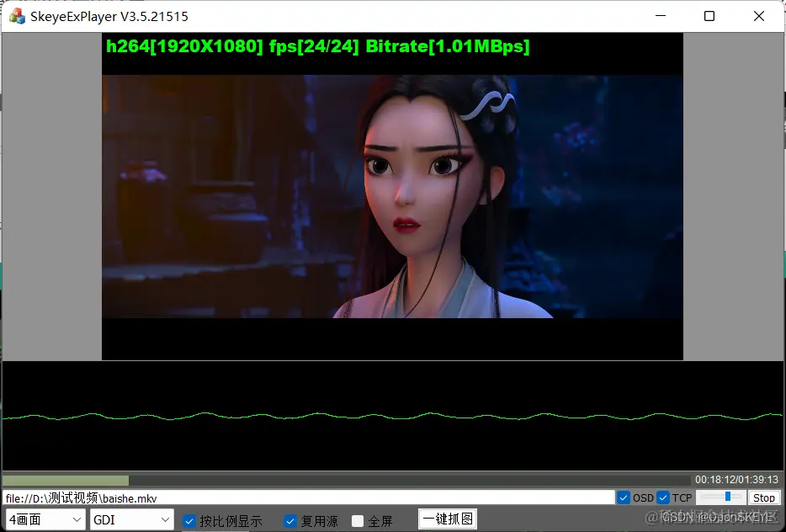Click the h264 stream info overlay text

tap(318, 46)
